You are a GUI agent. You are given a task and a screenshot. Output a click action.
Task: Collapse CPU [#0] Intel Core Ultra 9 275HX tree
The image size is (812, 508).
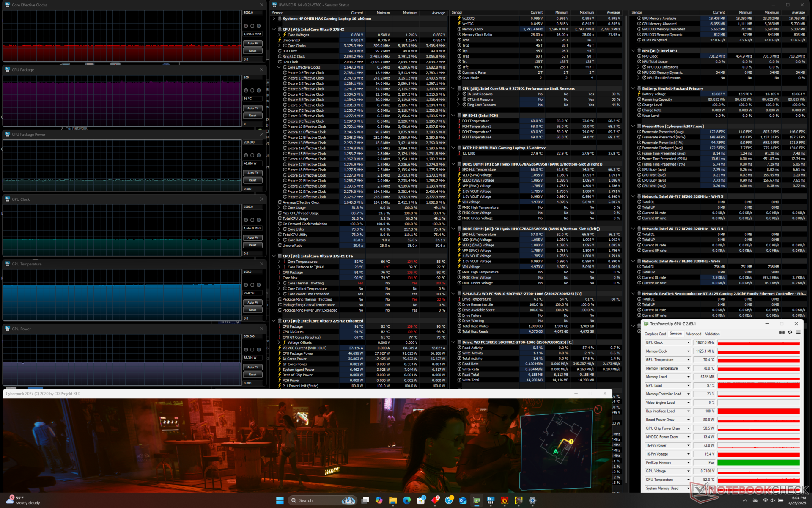click(274, 30)
